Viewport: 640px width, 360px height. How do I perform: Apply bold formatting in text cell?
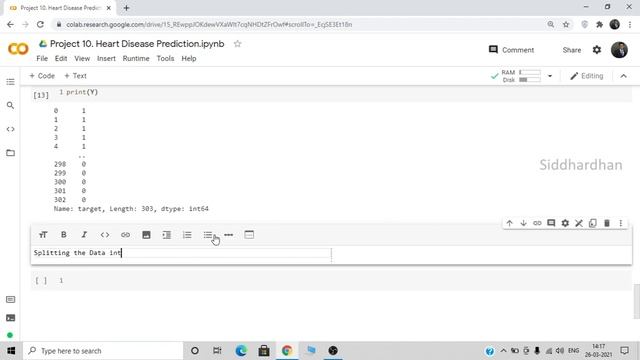coord(64,235)
